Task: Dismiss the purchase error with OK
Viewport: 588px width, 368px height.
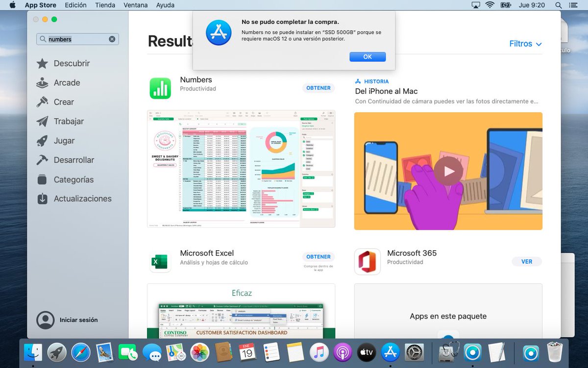Action: click(x=367, y=57)
